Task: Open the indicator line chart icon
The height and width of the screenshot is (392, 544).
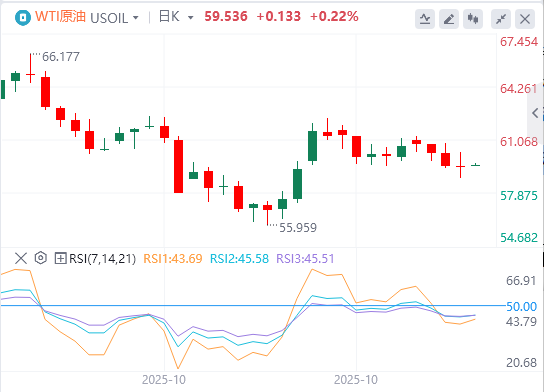Action: point(425,19)
